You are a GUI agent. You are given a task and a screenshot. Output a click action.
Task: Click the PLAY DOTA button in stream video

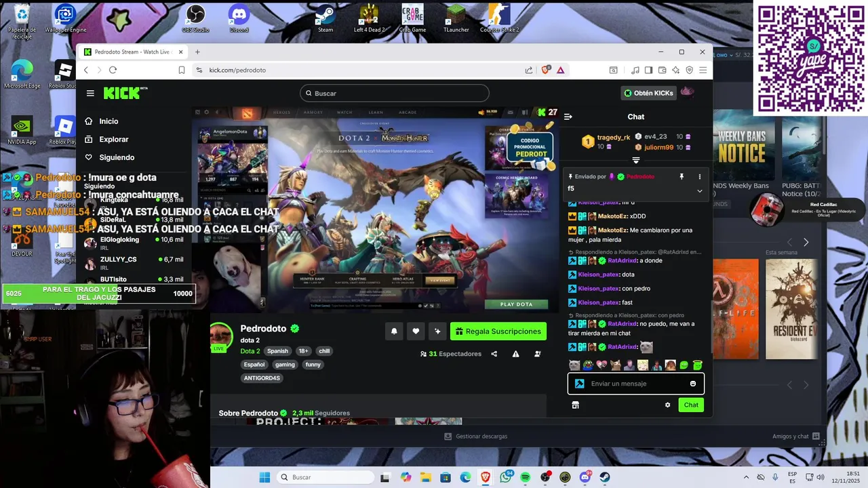(516, 304)
